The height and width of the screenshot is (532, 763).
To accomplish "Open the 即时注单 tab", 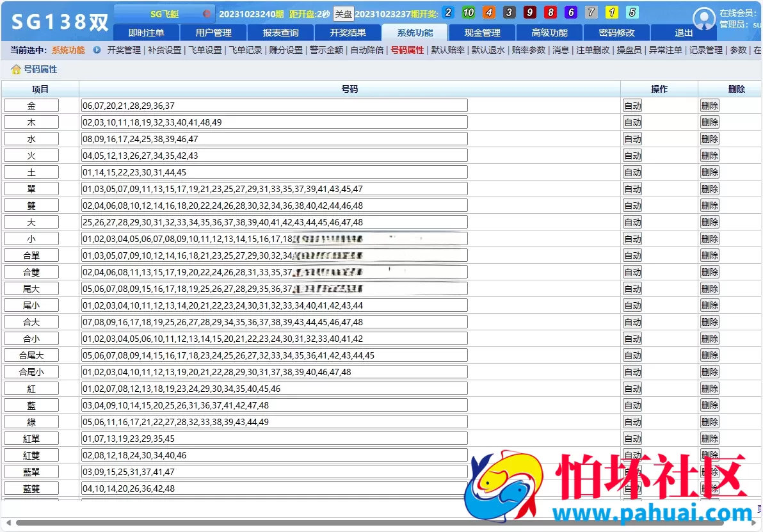I will [147, 33].
